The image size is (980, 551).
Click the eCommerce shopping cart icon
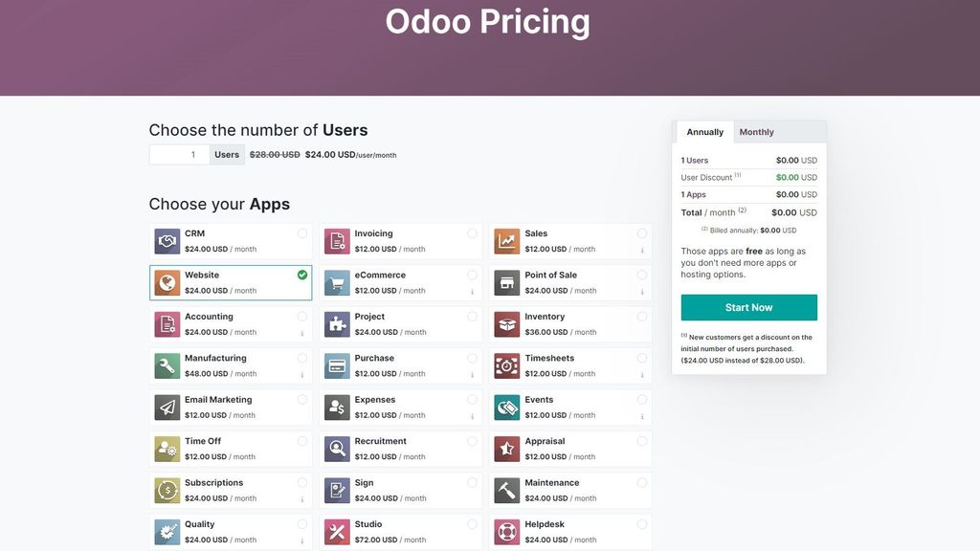(x=336, y=282)
